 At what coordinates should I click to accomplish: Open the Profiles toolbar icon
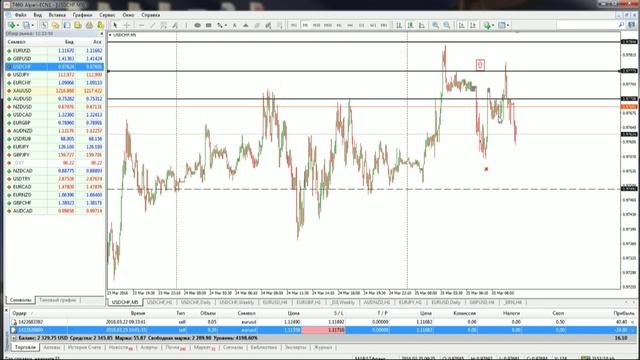pos(27,25)
